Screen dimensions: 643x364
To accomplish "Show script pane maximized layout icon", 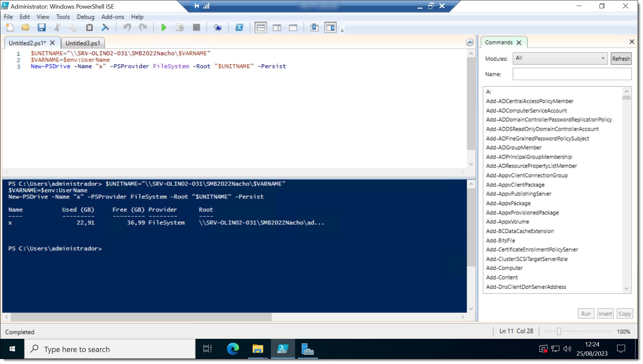I will click(x=293, y=28).
